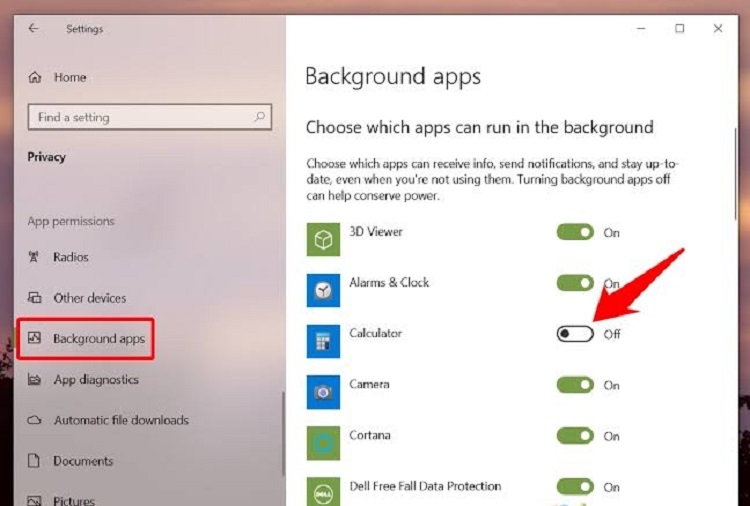
Task: Minimize the Settings window
Action: tap(641, 29)
